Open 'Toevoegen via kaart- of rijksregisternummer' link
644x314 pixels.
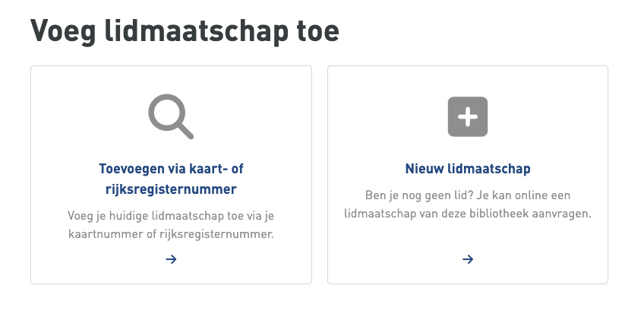(x=171, y=178)
